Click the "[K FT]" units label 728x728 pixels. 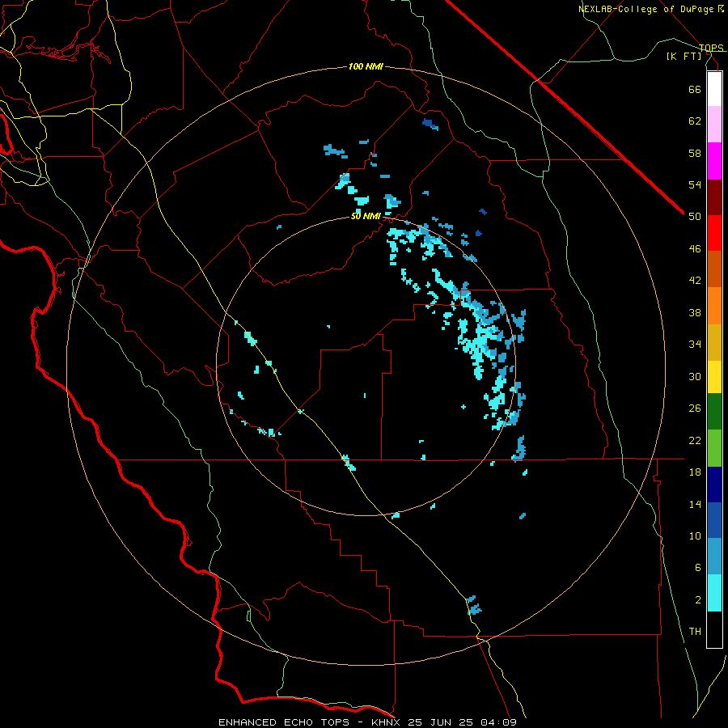(684, 57)
